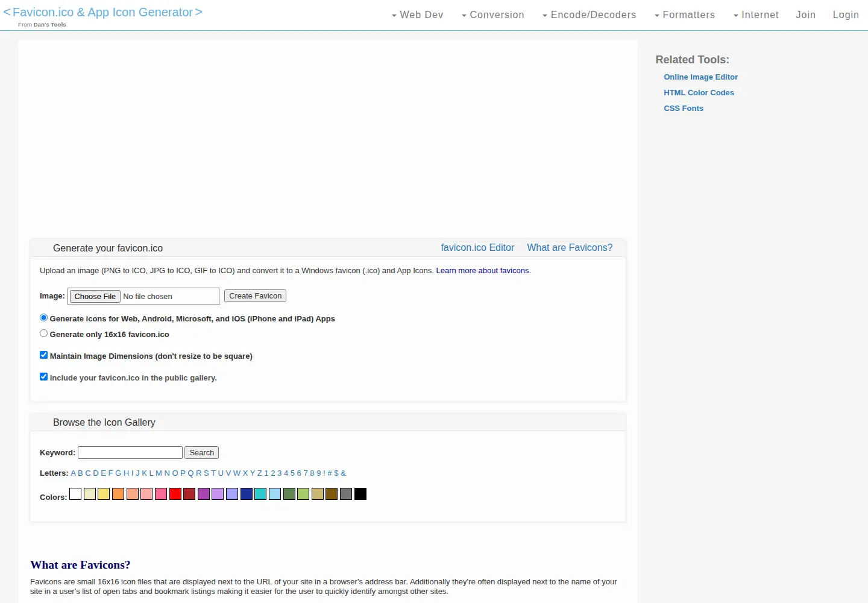
Task: Open the HTML Color Codes link
Action: 699,93
